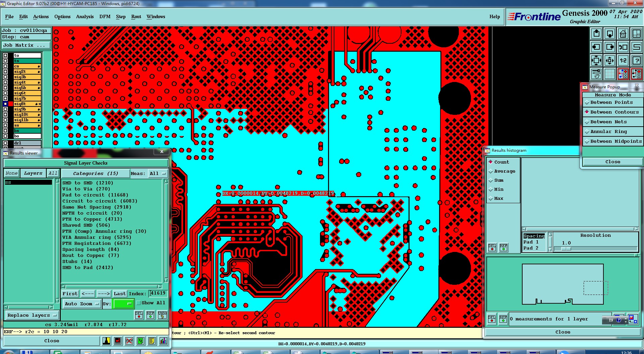This screenshot has width=644, height=354.
Task: Click the Resolution slider handle
Action: [x=566, y=249]
